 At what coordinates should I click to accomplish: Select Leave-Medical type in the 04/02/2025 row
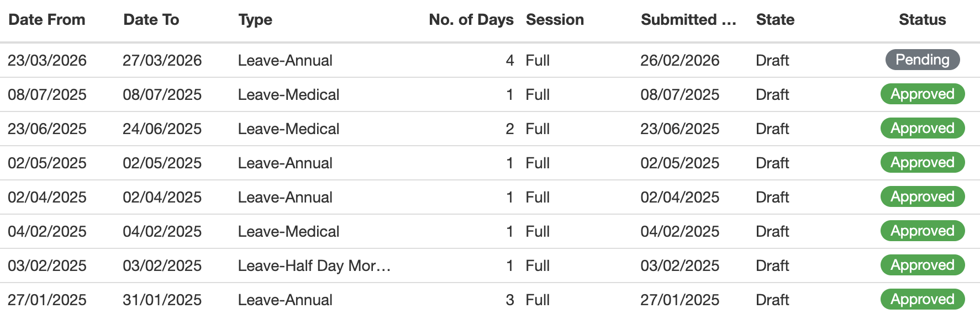click(x=288, y=231)
